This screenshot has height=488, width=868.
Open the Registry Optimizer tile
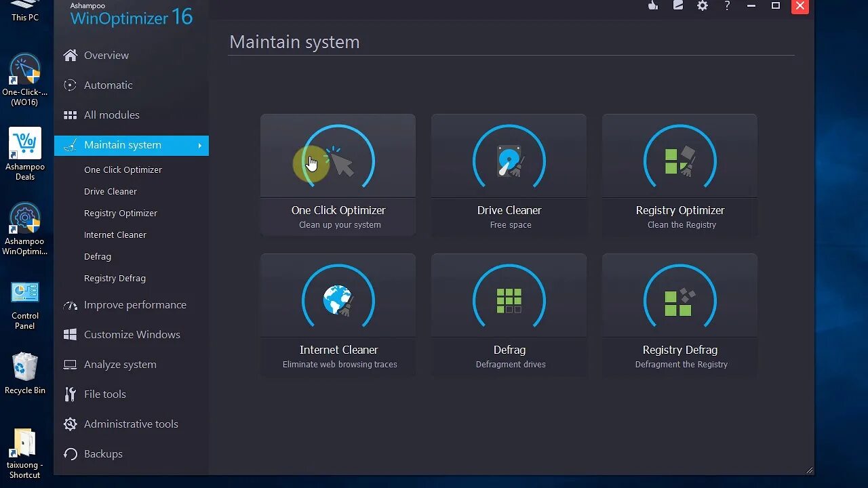(x=679, y=175)
